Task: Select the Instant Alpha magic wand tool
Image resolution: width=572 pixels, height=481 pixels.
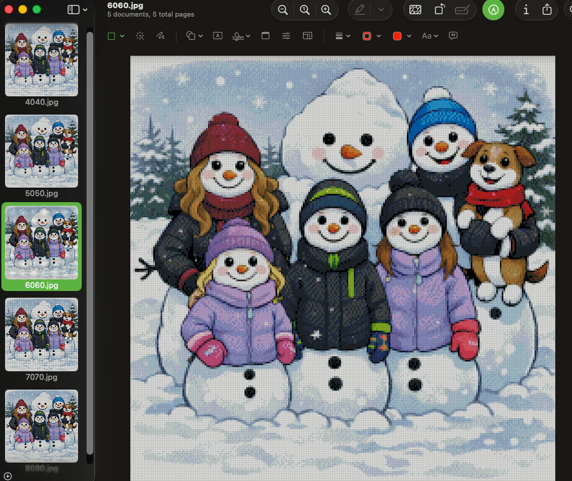Action: pos(140,36)
